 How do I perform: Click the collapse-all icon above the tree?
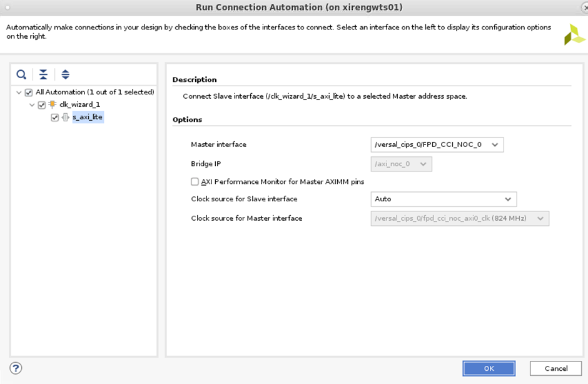(x=43, y=74)
